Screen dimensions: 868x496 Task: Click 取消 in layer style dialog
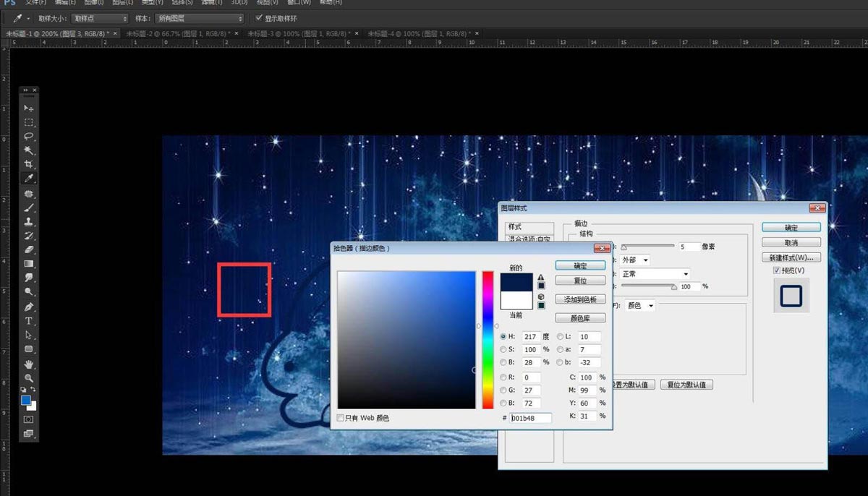[791, 243]
